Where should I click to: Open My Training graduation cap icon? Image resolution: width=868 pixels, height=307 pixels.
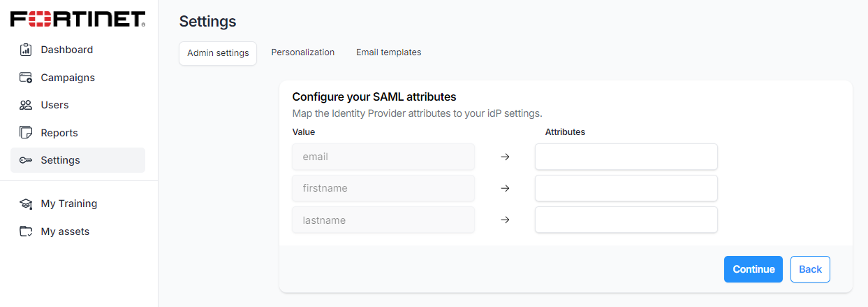click(26, 204)
